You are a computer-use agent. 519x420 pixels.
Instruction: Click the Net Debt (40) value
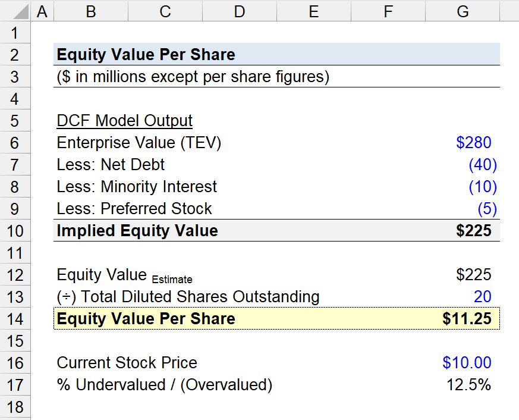(463, 165)
